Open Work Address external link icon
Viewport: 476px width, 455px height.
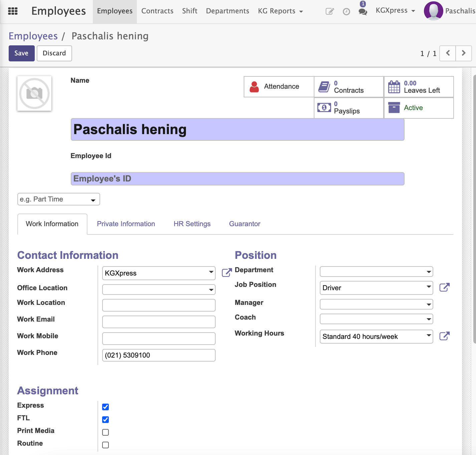pos(227,273)
